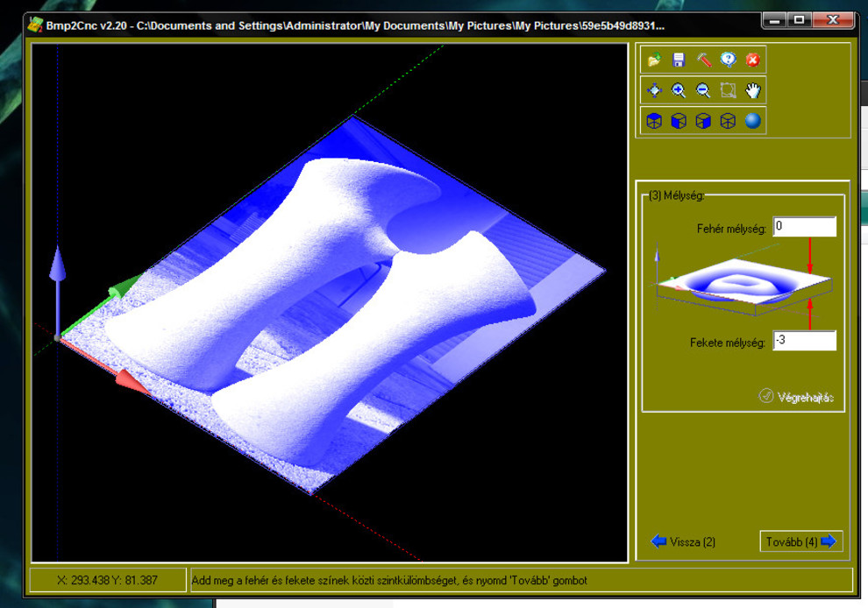Zoom out with the minus magnifier
The width and height of the screenshot is (868, 608).
(x=703, y=90)
